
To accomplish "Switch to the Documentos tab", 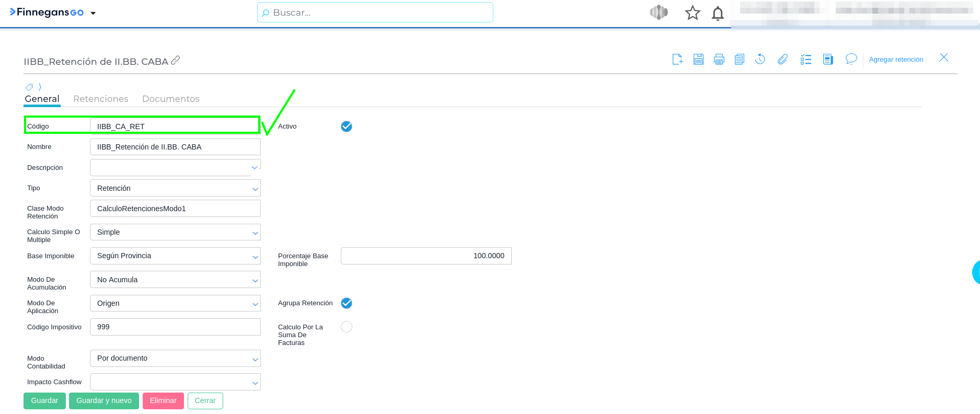I will 171,99.
